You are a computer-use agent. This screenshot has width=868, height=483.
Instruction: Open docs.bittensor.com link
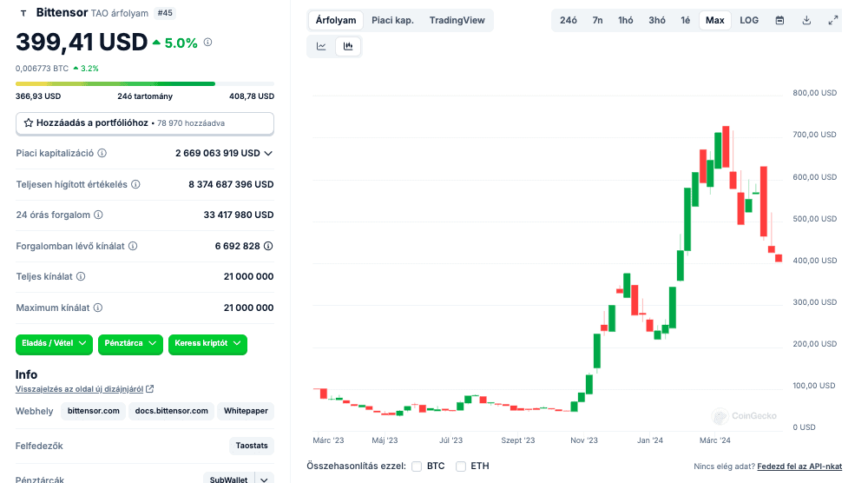pos(172,411)
